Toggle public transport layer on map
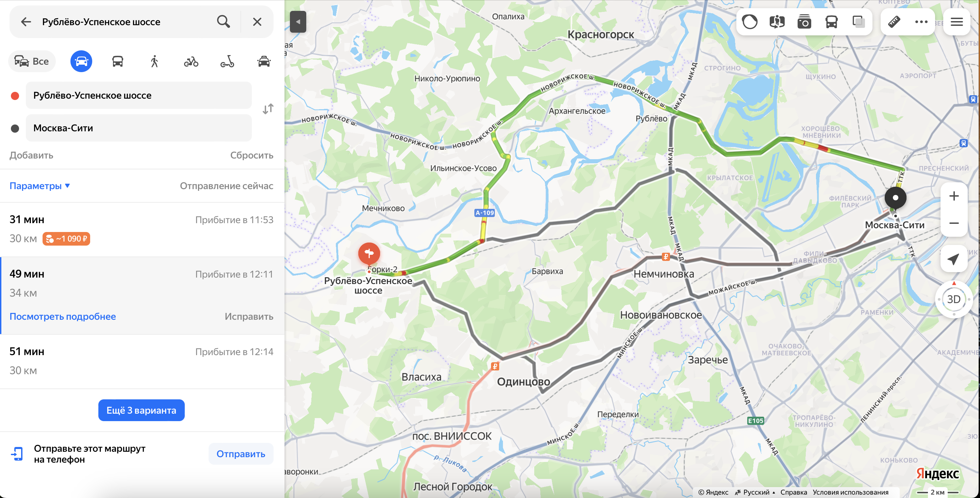 (x=832, y=22)
